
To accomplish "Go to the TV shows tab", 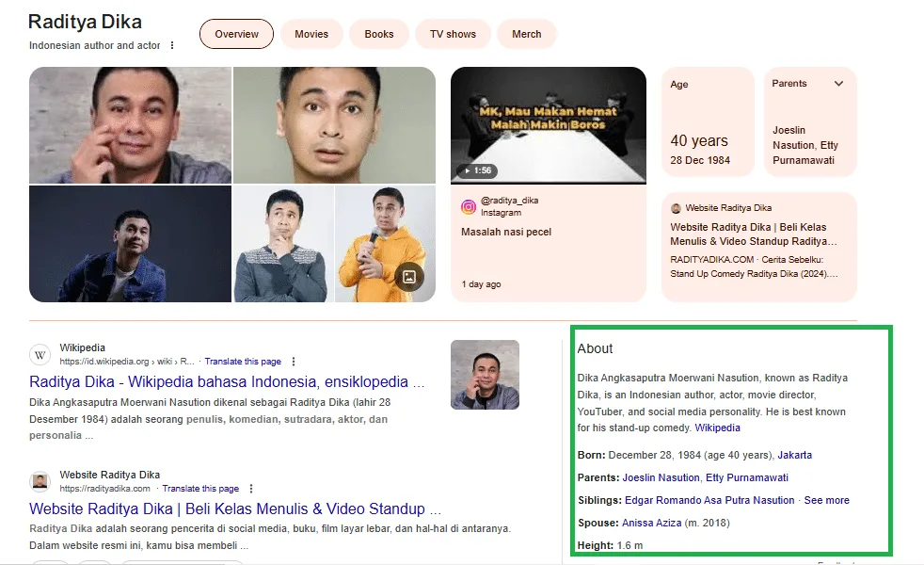I will (x=453, y=34).
